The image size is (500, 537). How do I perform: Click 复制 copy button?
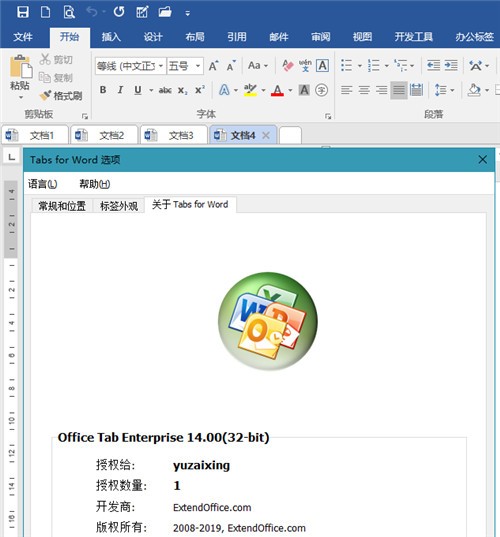56,78
